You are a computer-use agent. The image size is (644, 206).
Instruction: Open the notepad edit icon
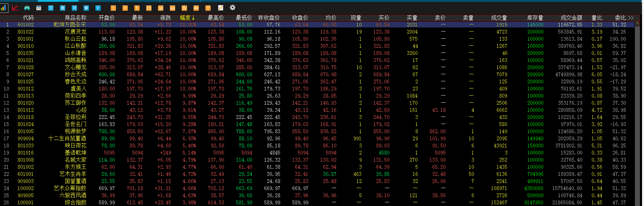[221, 8]
